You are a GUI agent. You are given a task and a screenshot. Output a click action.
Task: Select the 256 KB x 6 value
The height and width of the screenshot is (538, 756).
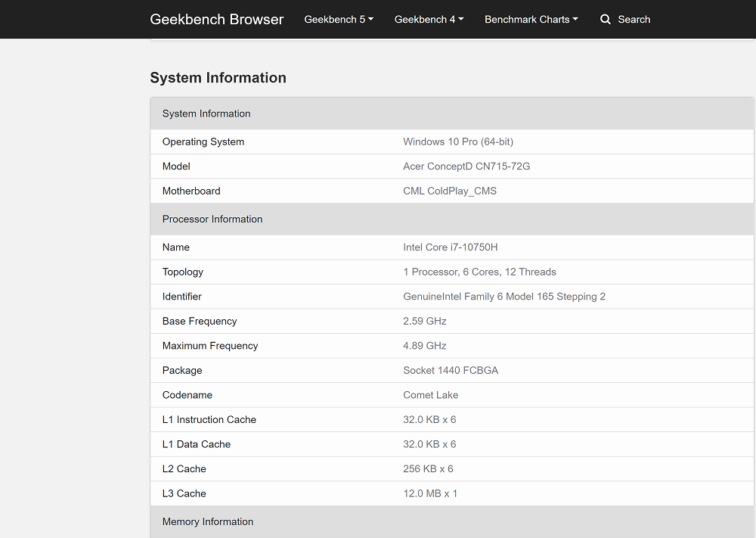point(428,469)
